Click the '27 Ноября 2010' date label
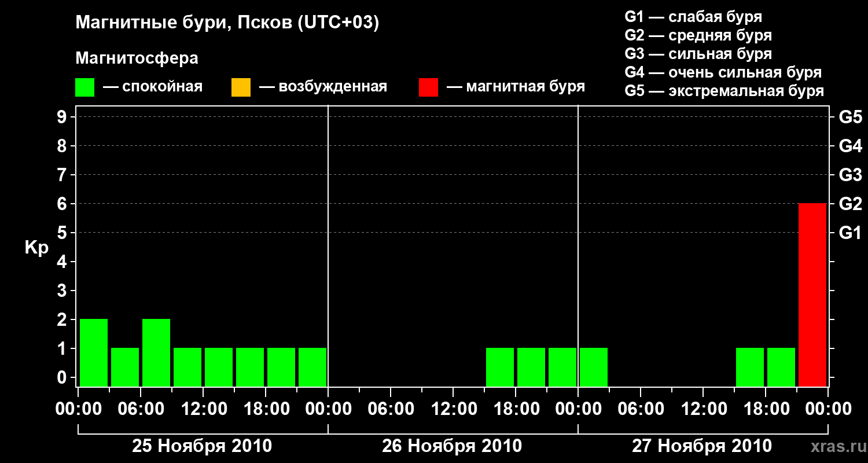 [x=702, y=446]
